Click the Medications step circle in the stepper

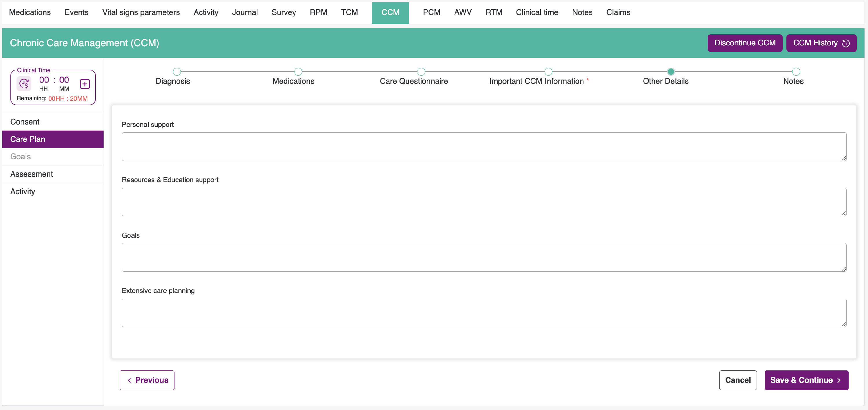coord(298,72)
